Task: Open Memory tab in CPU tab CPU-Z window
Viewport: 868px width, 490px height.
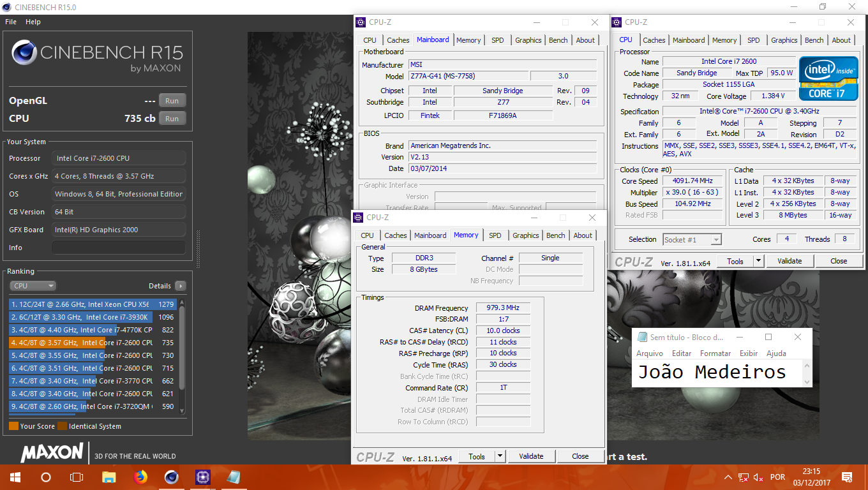Action: pos(724,40)
